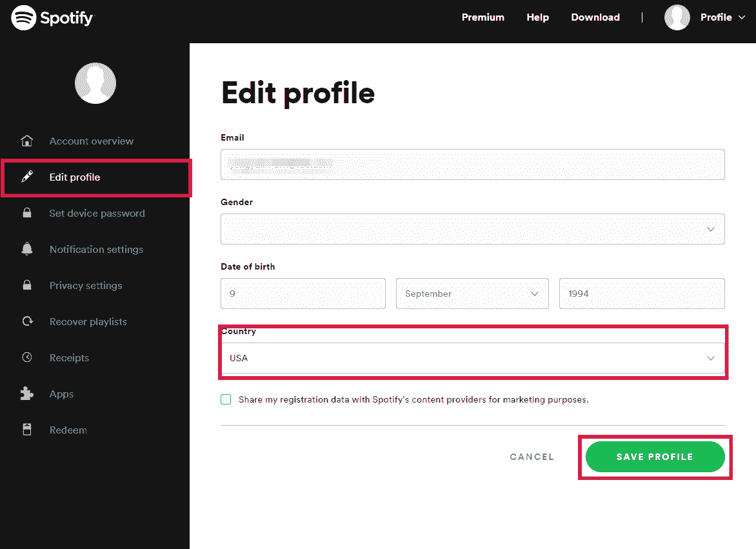Click inside the birth year field
The image size is (756, 549).
coord(641,294)
